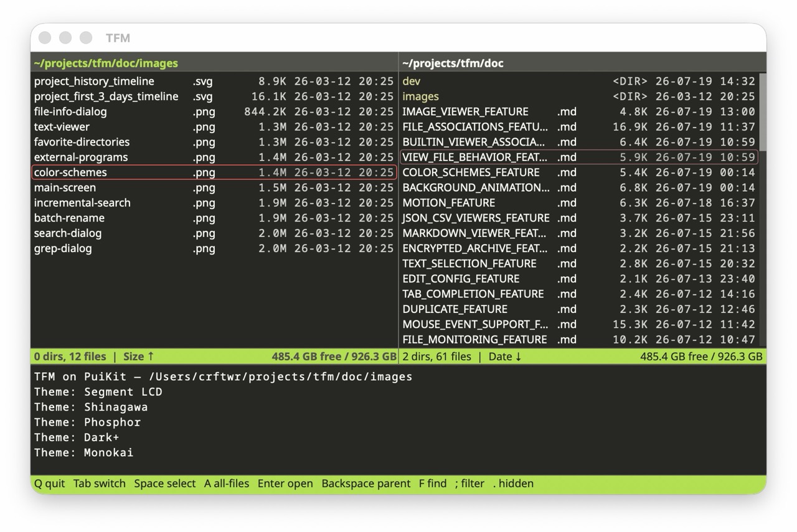Click Size ↑ sort indicator in left status
Viewport: 797px width, 532px height.
(138, 357)
